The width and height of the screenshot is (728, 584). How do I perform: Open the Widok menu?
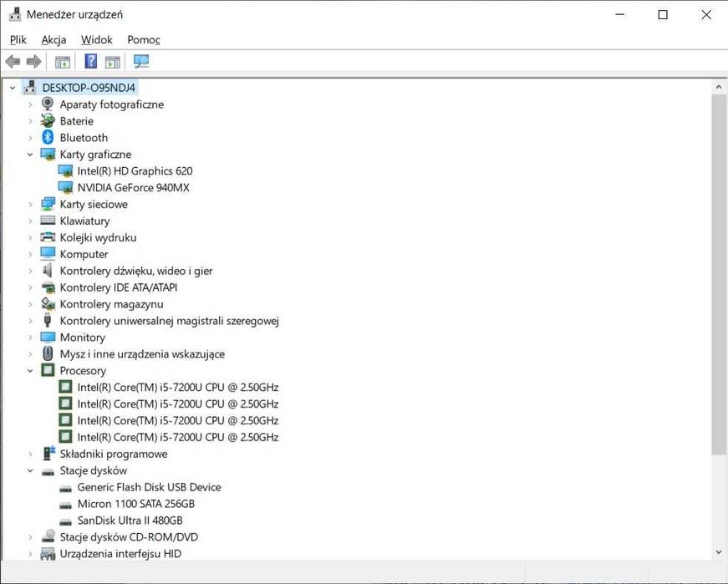coord(97,40)
